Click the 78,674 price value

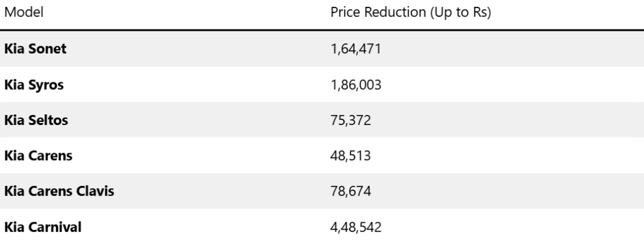[351, 192]
